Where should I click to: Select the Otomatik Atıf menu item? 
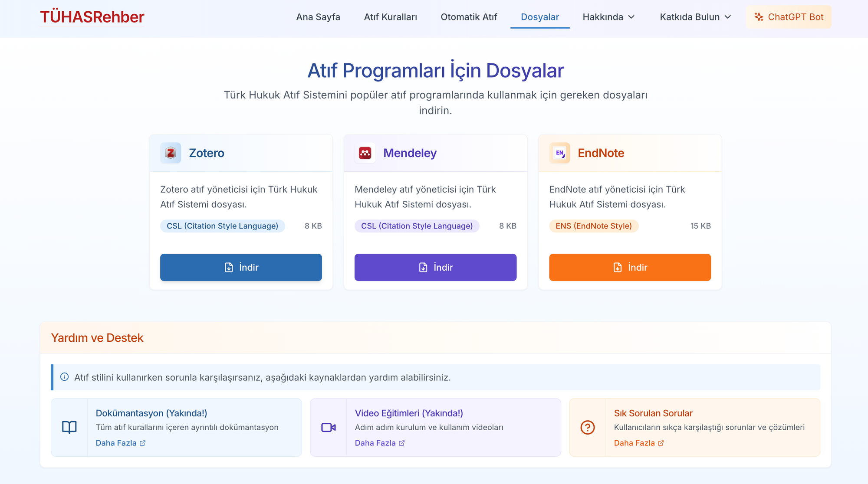click(x=469, y=17)
